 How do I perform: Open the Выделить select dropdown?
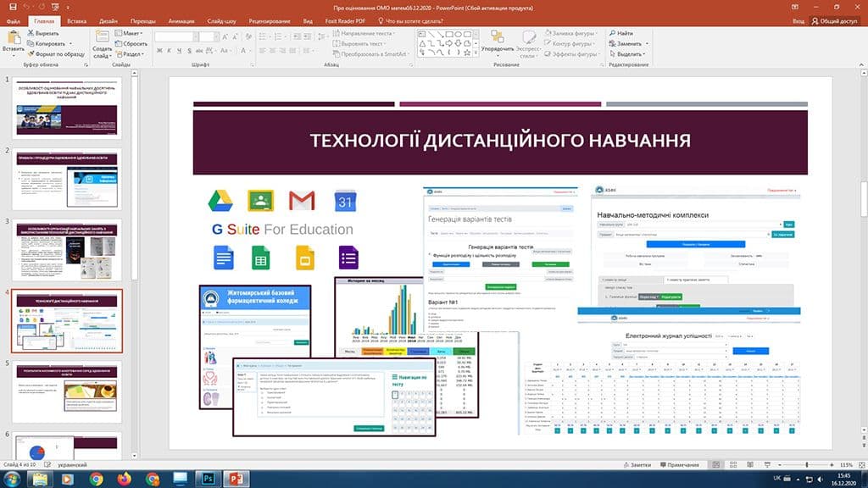[627, 54]
